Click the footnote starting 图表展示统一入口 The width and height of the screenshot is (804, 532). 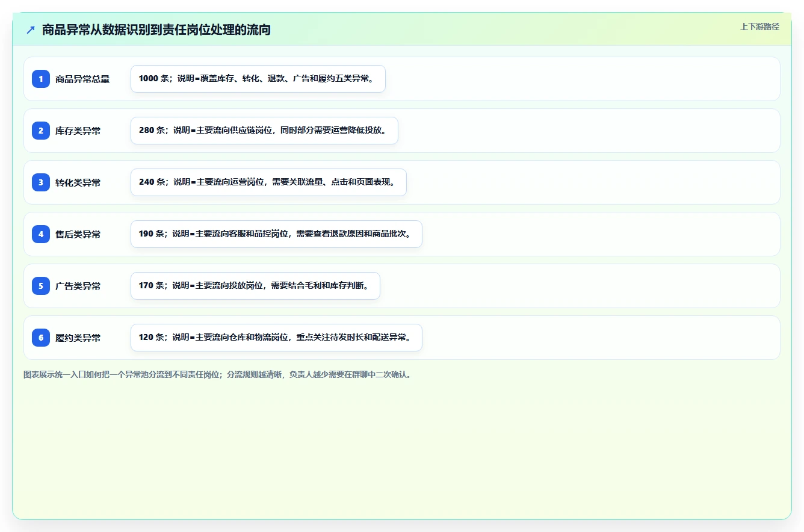(x=218, y=374)
